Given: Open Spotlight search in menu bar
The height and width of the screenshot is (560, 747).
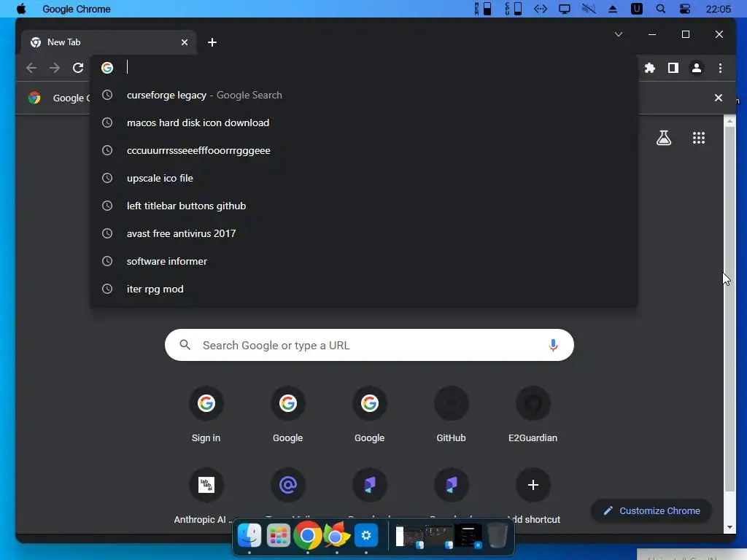Looking at the screenshot, I should (x=661, y=9).
